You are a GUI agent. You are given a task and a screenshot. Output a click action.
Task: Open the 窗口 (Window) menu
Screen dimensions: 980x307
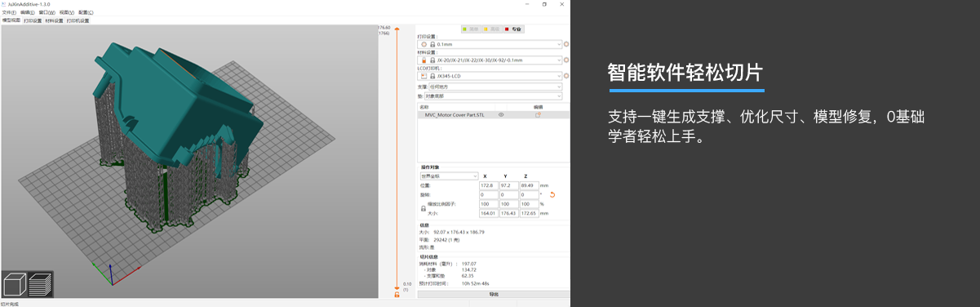tap(47, 12)
